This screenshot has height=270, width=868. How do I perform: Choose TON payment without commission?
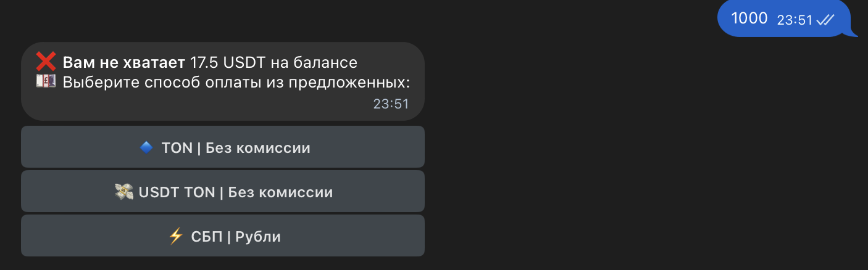(222, 147)
